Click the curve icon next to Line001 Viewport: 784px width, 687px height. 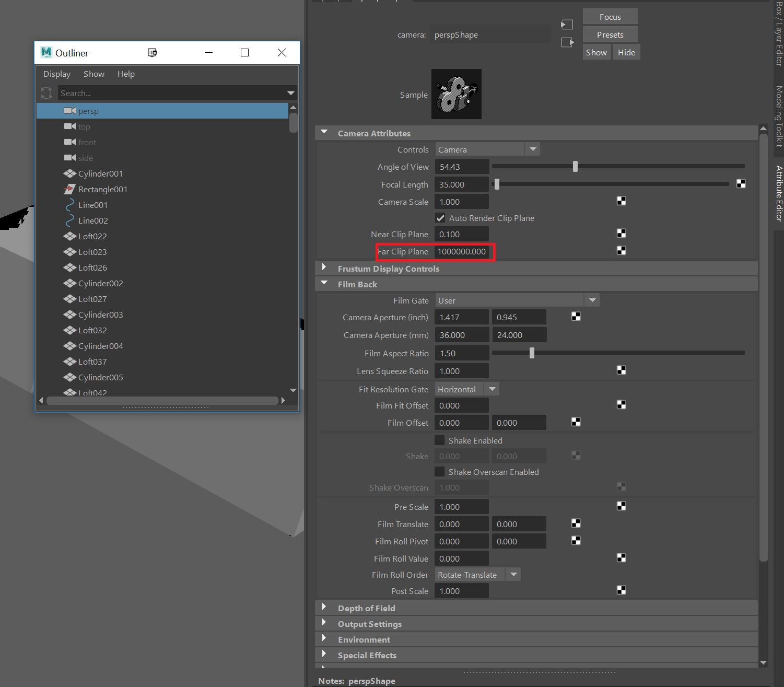pos(70,205)
